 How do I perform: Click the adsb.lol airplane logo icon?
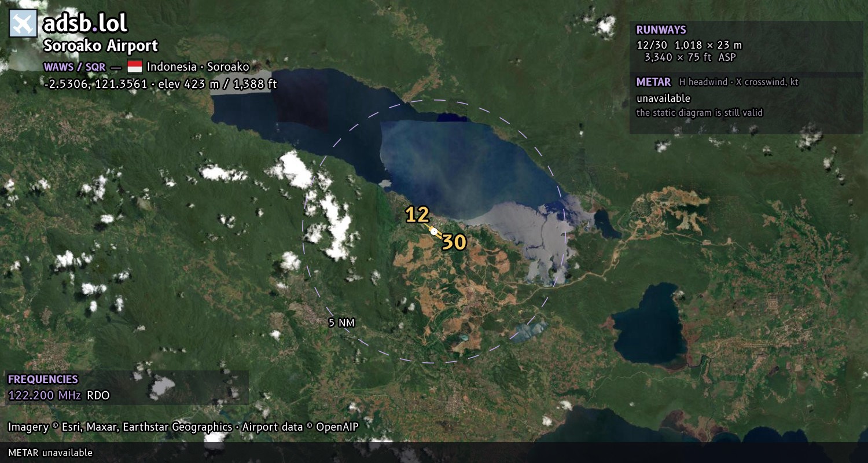[23, 23]
